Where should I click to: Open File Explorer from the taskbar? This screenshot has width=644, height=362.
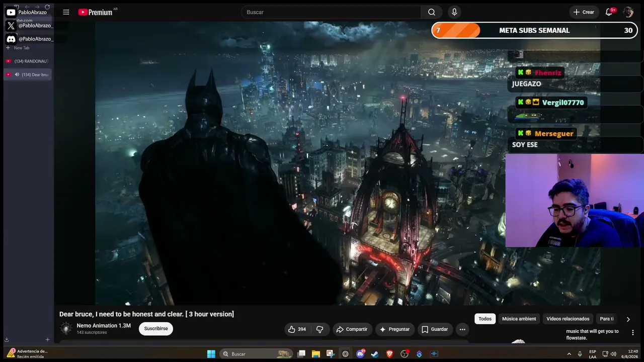click(316, 354)
